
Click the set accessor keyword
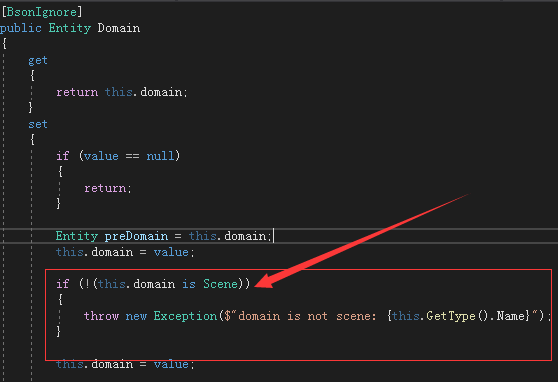[38, 124]
